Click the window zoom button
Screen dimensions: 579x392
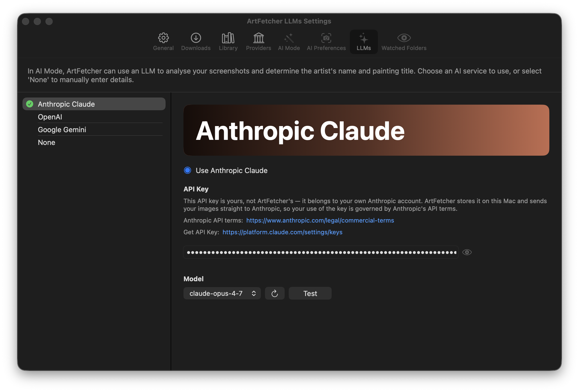click(x=49, y=21)
